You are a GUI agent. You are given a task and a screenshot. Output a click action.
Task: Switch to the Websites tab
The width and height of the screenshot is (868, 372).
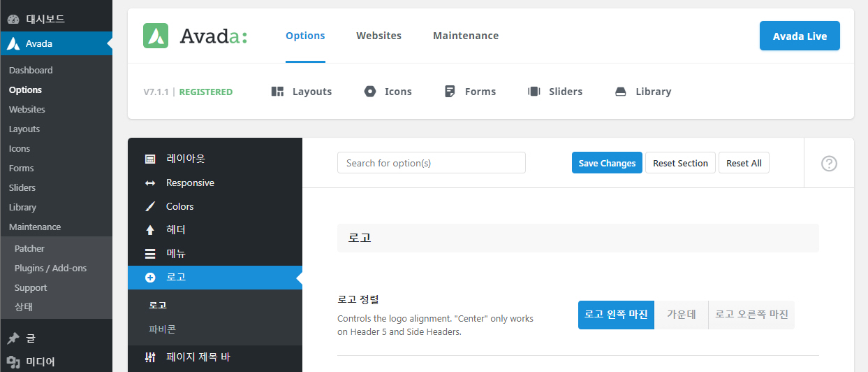coord(378,36)
